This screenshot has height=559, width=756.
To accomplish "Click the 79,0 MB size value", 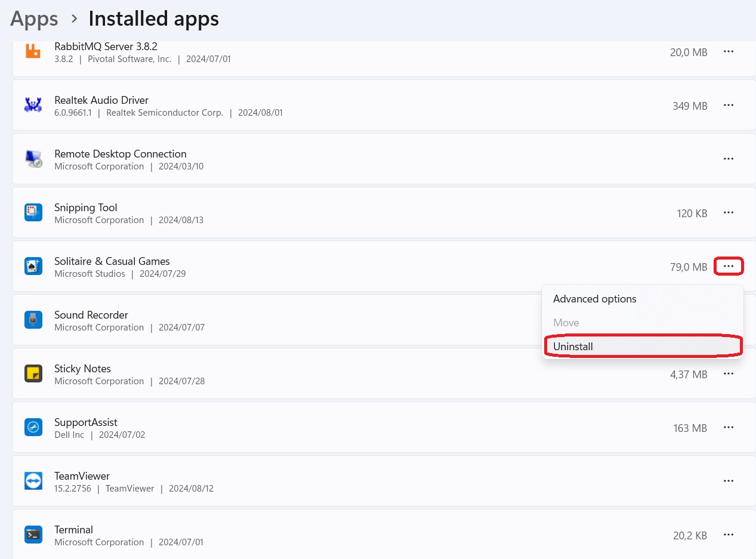I will click(x=689, y=267).
